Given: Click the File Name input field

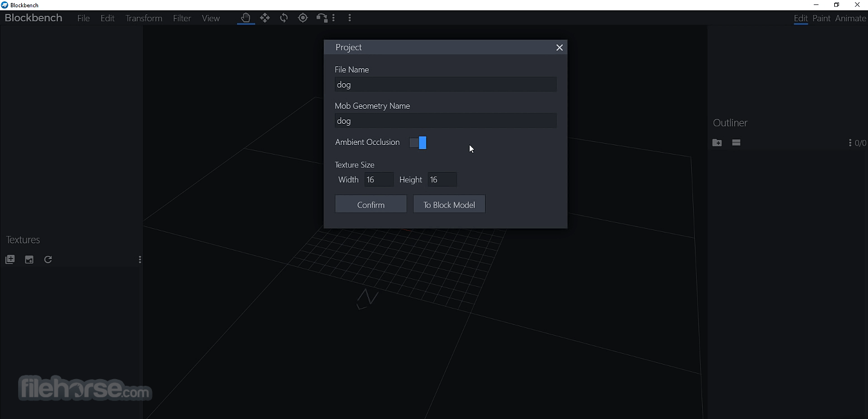Looking at the screenshot, I should click(x=446, y=85).
